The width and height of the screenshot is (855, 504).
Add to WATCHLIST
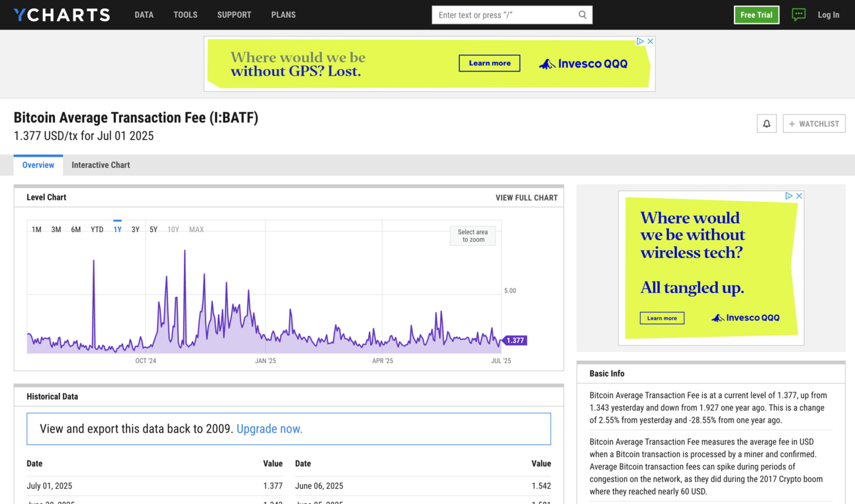click(x=814, y=124)
